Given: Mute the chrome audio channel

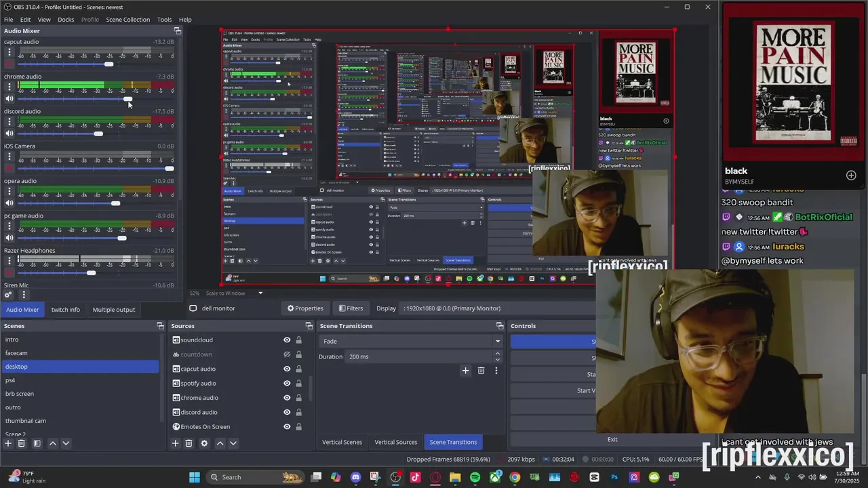Looking at the screenshot, I should click(x=9, y=99).
